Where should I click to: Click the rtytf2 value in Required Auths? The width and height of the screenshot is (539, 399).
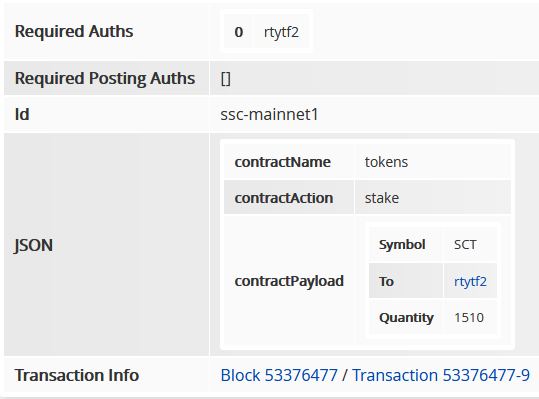281,32
